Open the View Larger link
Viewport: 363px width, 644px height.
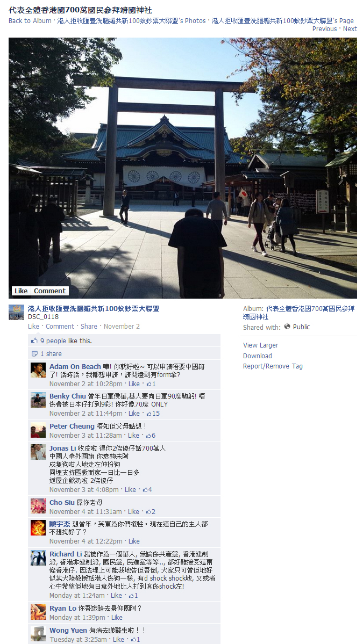pyautogui.click(x=261, y=345)
